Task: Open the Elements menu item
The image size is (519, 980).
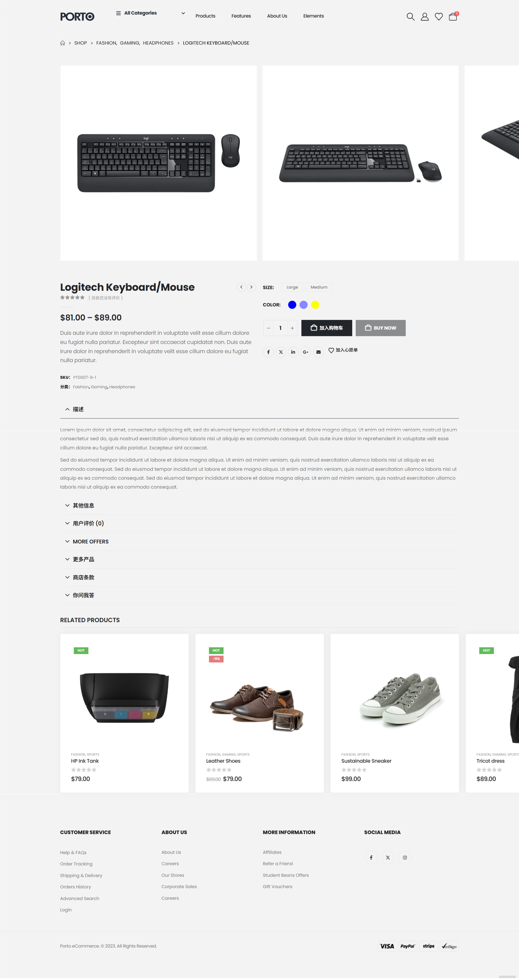Action: tap(313, 16)
